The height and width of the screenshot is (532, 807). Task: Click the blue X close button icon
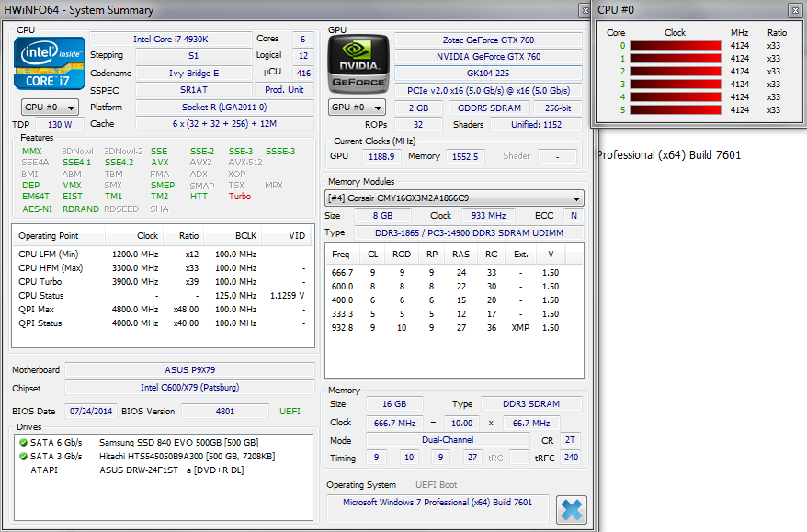pyautogui.click(x=572, y=509)
